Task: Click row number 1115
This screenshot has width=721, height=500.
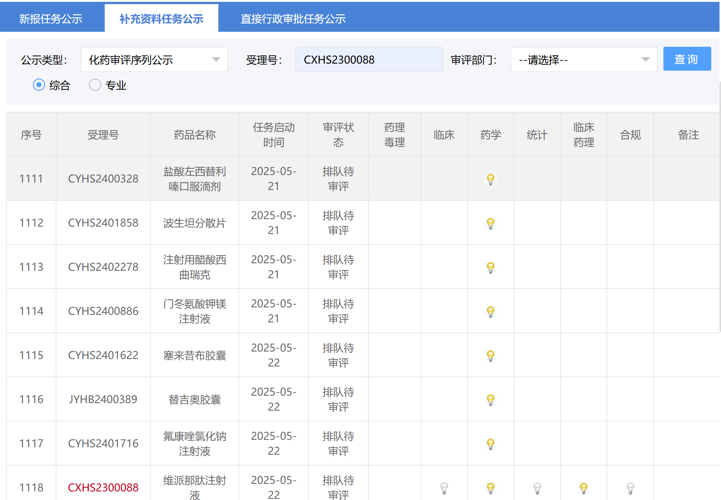Action: coord(31,356)
